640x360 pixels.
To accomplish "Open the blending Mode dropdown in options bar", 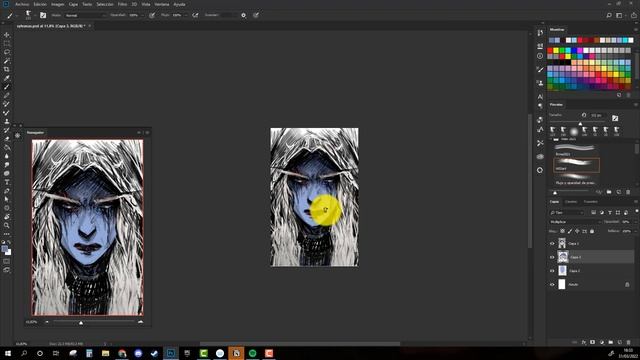I will click(86, 15).
